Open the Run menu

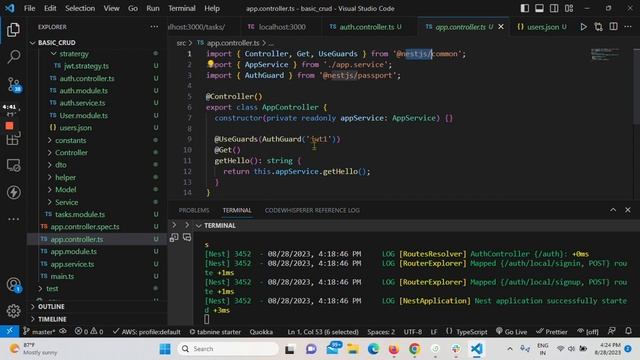153,8
